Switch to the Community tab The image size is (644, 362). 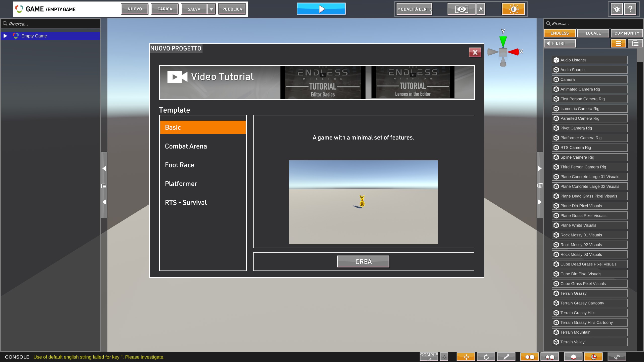point(627,33)
